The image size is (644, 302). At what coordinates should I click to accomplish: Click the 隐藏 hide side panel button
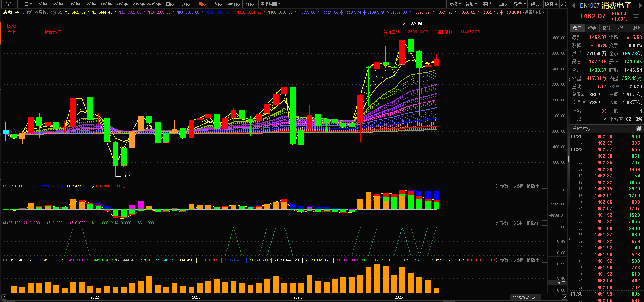(x=552, y=4)
